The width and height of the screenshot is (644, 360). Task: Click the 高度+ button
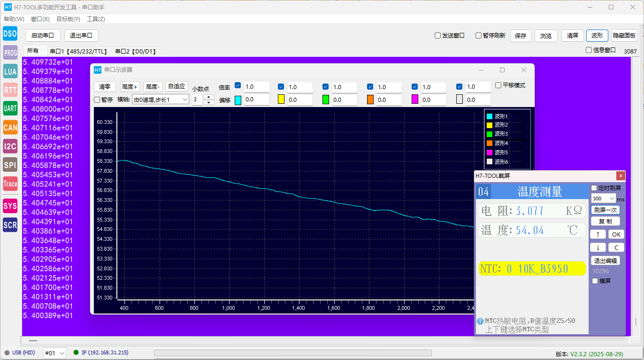[130, 86]
